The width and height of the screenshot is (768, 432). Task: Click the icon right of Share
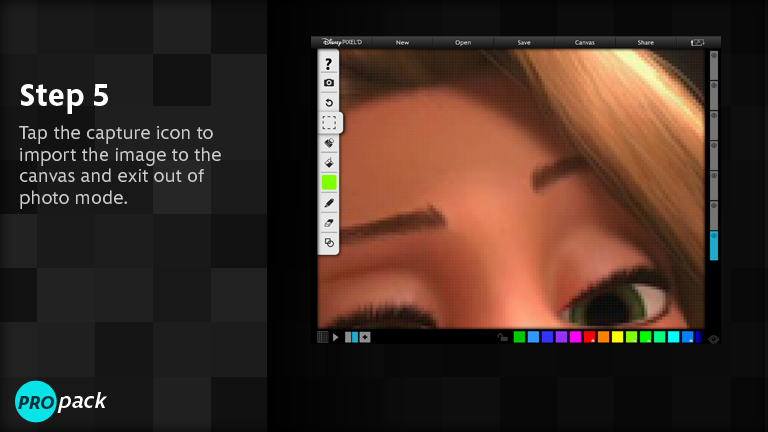(x=697, y=43)
